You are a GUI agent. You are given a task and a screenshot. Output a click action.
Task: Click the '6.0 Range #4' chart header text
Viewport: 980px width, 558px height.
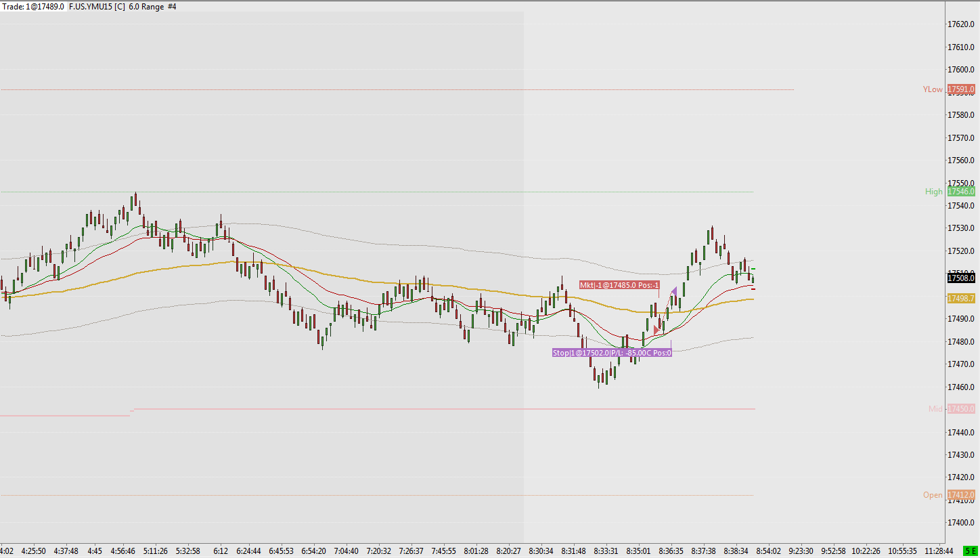click(153, 6)
